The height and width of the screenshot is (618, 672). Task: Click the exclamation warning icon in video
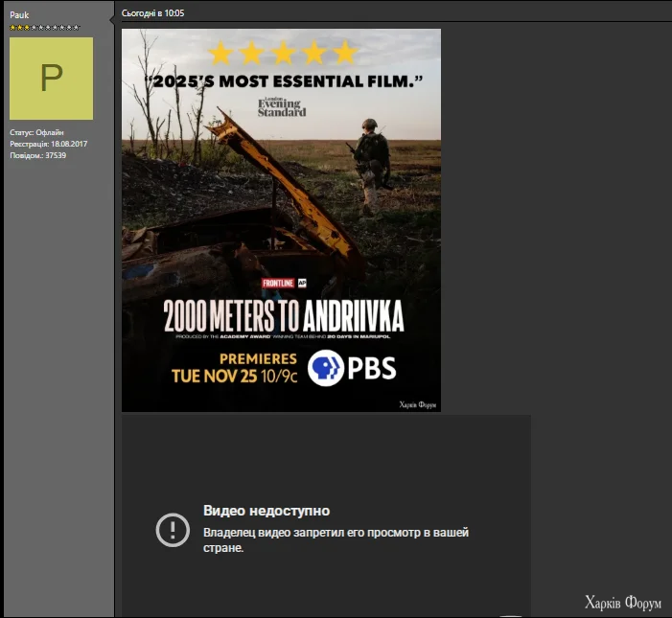pyautogui.click(x=173, y=529)
